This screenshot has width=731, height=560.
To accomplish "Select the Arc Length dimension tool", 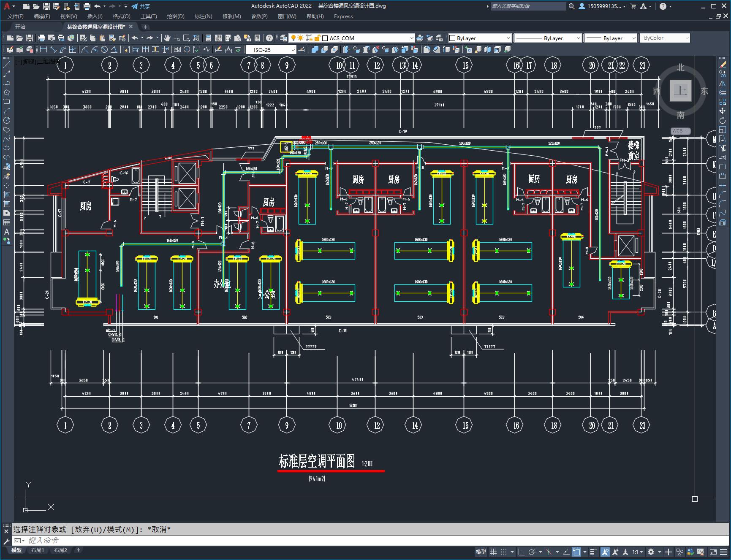I will (x=63, y=50).
